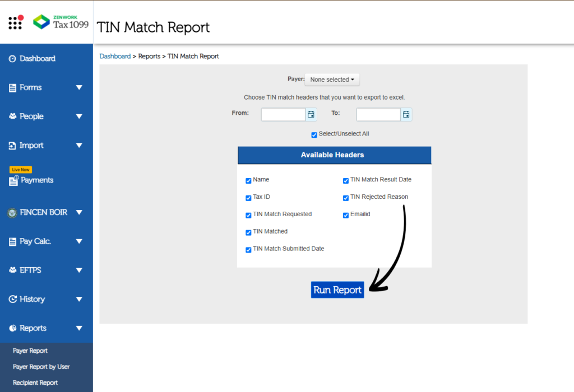This screenshot has height=392, width=574.
Task: Click the From date input field
Action: point(283,114)
